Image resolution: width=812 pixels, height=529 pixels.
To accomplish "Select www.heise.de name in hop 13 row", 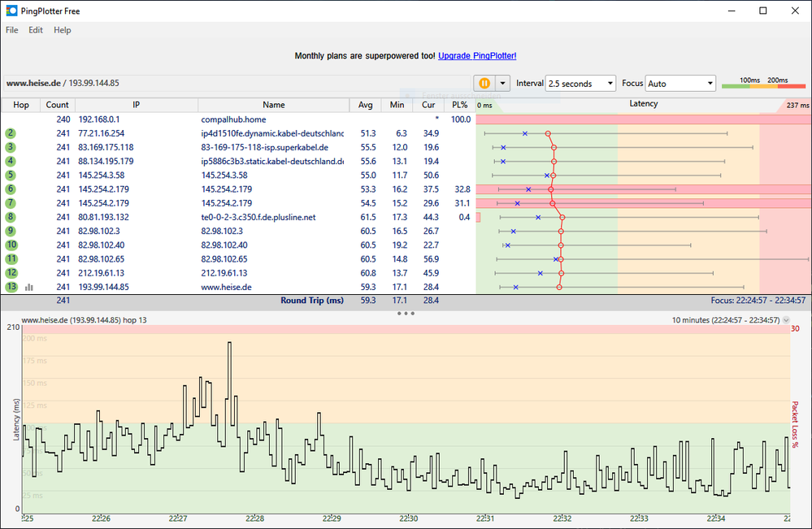I will (x=226, y=287).
